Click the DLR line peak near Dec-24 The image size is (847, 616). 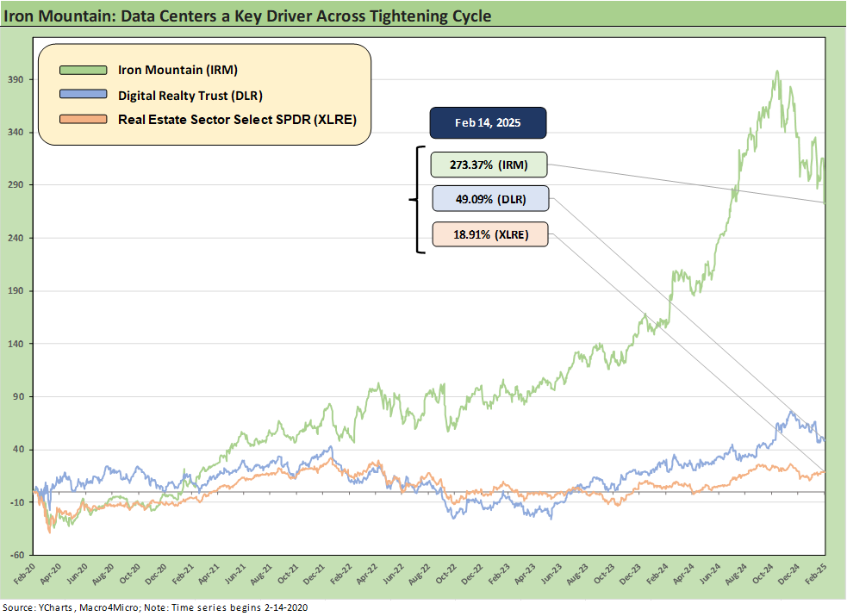click(x=791, y=413)
